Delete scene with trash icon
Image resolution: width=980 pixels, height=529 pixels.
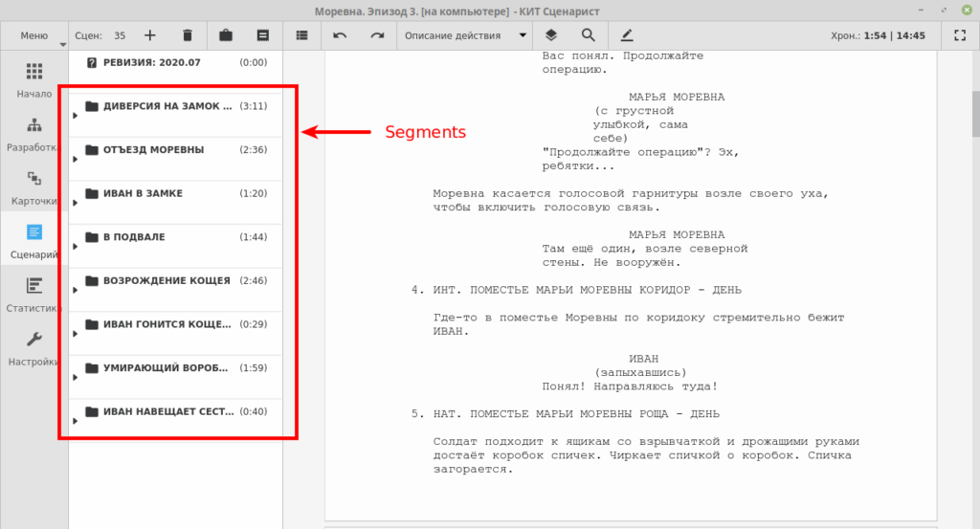(x=187, y=35)
